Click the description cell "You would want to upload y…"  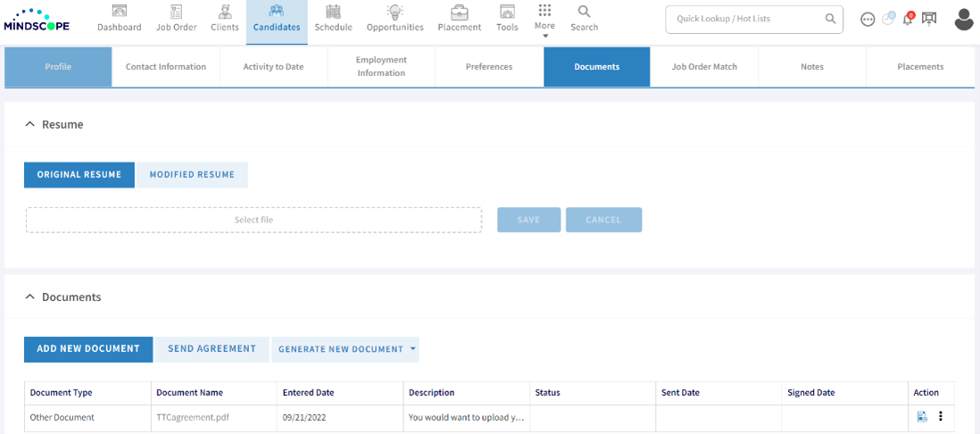(x=466, y=417)
